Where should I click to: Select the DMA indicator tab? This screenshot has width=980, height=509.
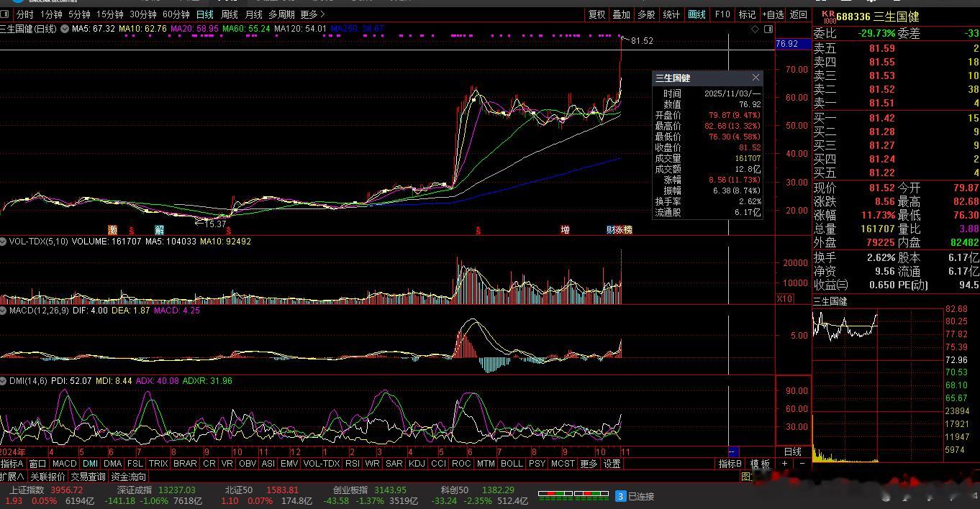[112, 464]
